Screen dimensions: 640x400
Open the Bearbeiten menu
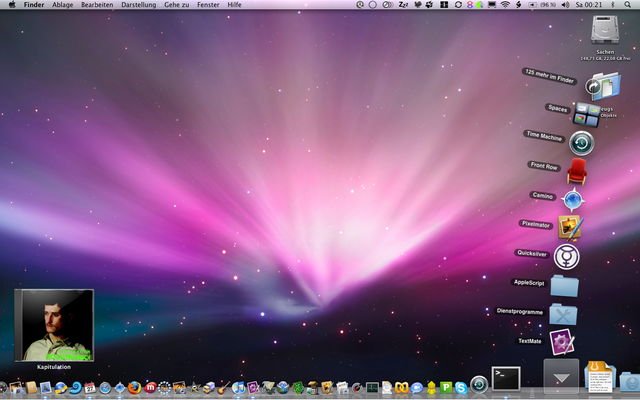click(x=97, y=4)
